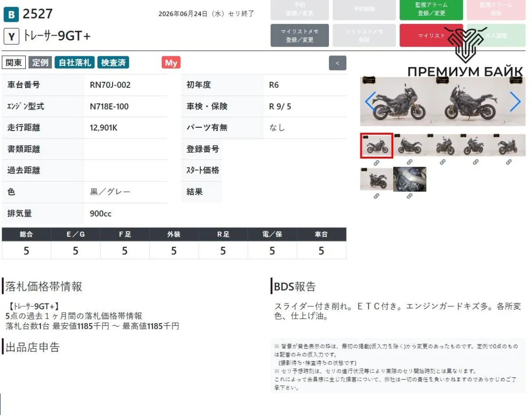
Task: Select the BDS報告 section heading
Action: (x=295, y=287)
